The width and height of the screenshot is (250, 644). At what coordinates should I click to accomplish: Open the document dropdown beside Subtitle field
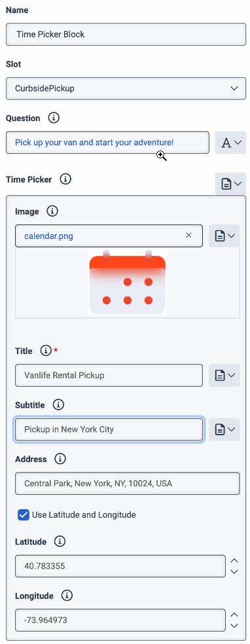(x=224, y=429)
